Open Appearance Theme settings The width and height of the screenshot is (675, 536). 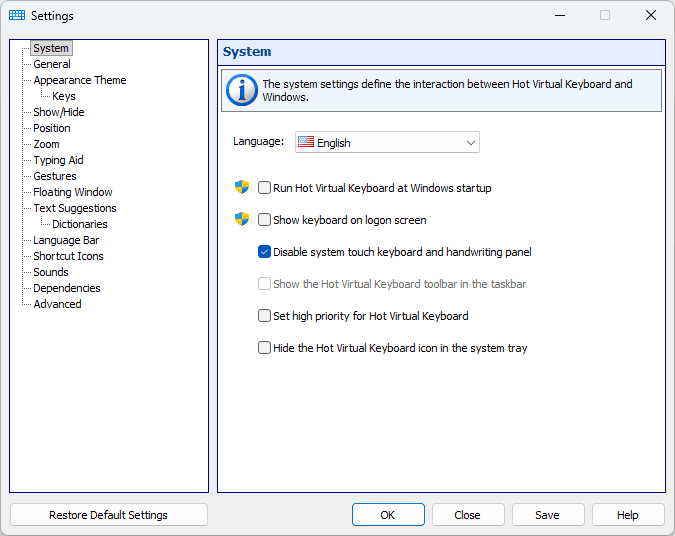[x=80, y=80]
